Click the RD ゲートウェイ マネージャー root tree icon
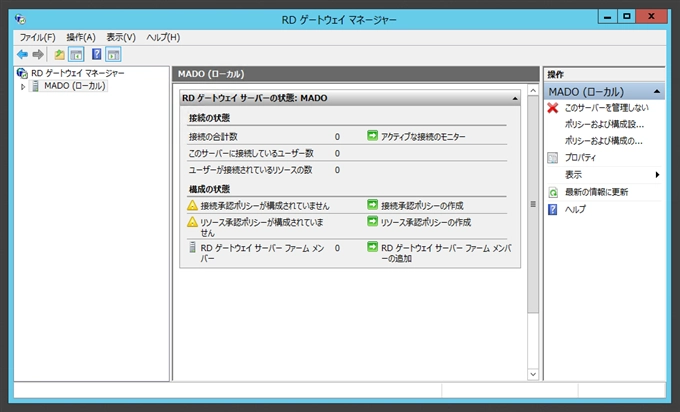Screen dimensions: 680x412 pos(22,73)
